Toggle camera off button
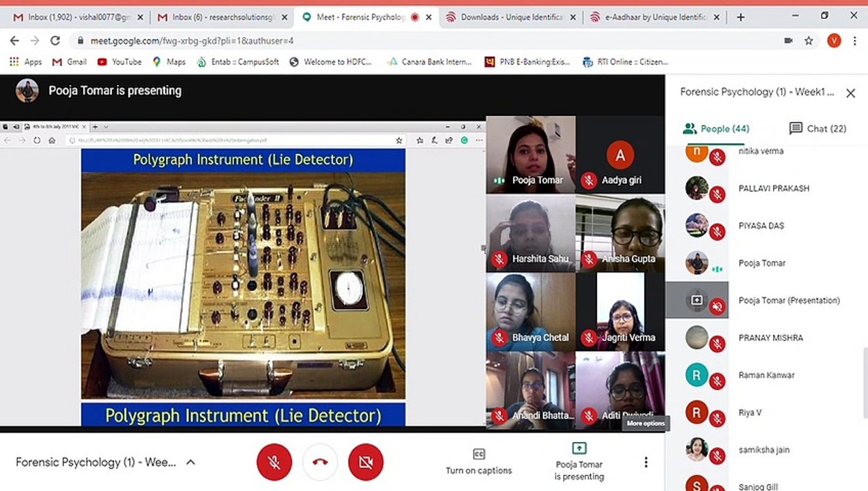The height and width of the screenshot is (491, 868). [366, 462]
